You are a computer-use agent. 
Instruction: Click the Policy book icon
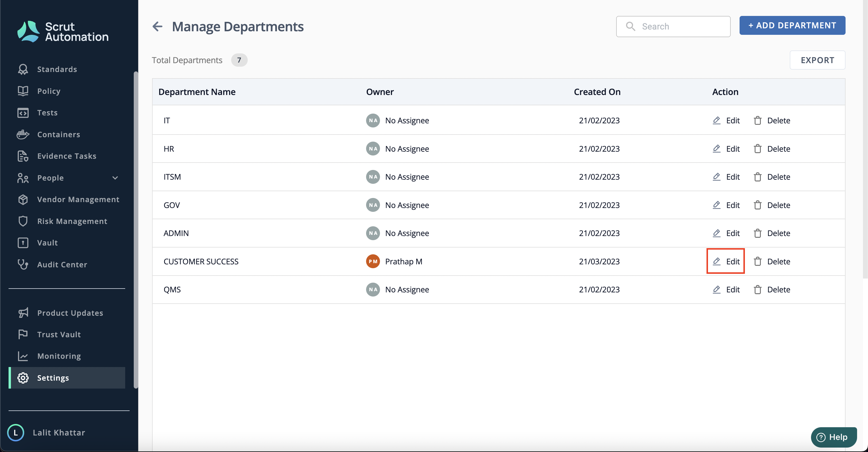[x=23, y=91]
